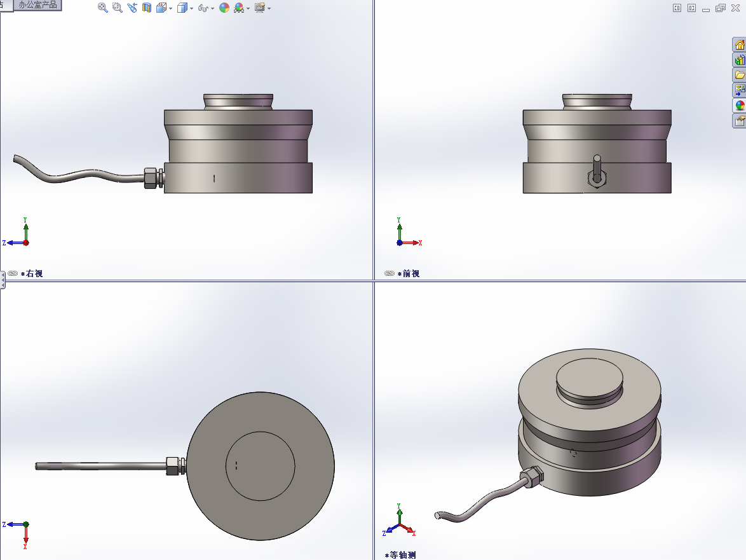Click the View Orientation cube icon

tap(161, 8)
